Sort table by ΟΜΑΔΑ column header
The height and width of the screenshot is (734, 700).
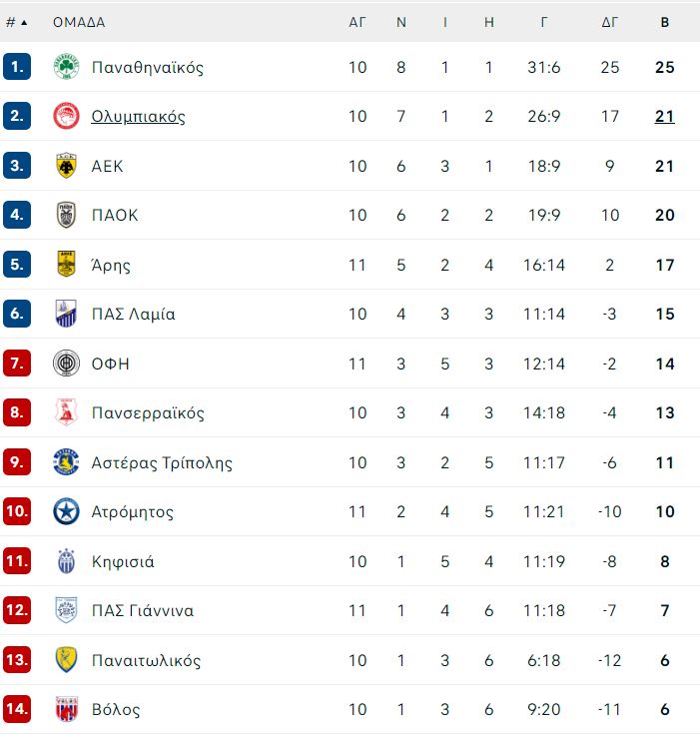(79, 22)
